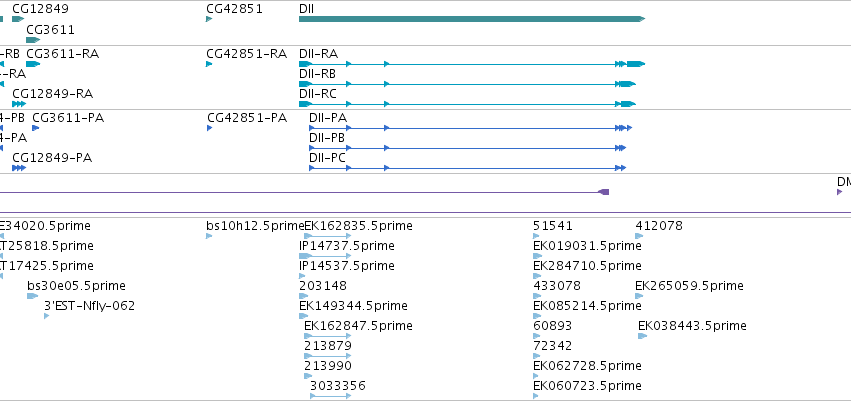Select the Dll-PC protein feature
The height and width of the screenshot is (401, 851).
(467, 168)
